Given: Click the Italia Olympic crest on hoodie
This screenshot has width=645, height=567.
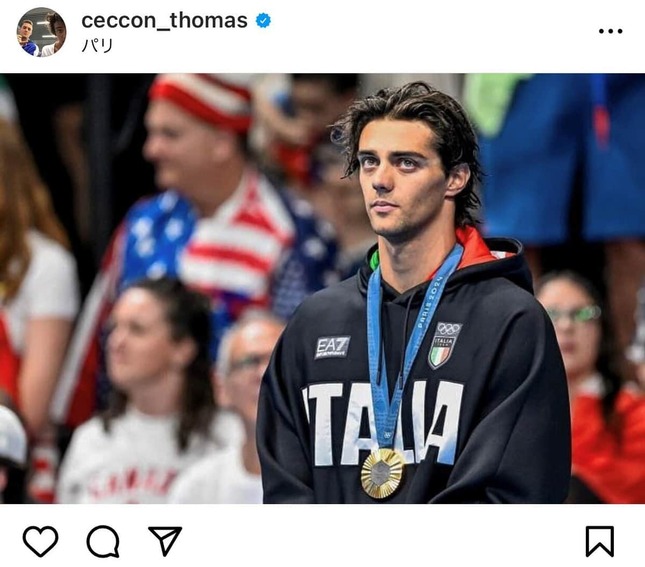Looking at the screenshot, I should (444, 345).
